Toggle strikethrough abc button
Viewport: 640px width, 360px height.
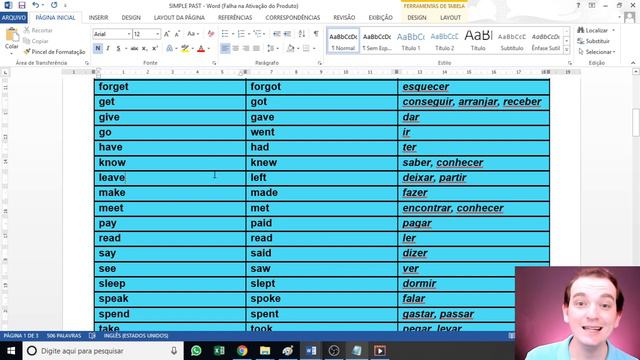[134, 49]
